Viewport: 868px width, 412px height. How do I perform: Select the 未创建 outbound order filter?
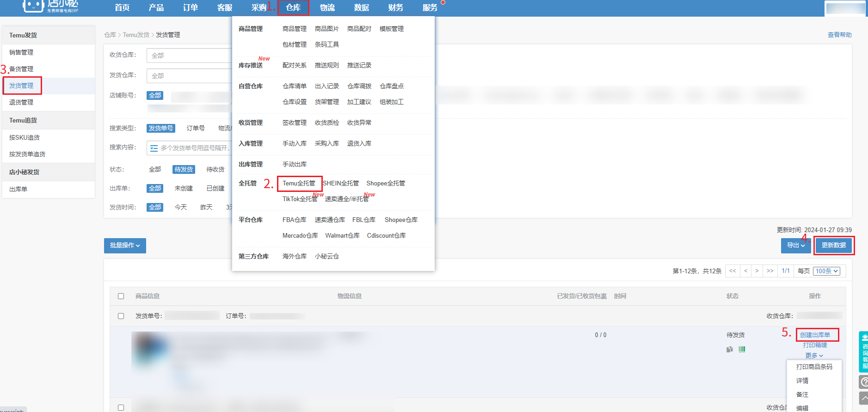(184, 189)
